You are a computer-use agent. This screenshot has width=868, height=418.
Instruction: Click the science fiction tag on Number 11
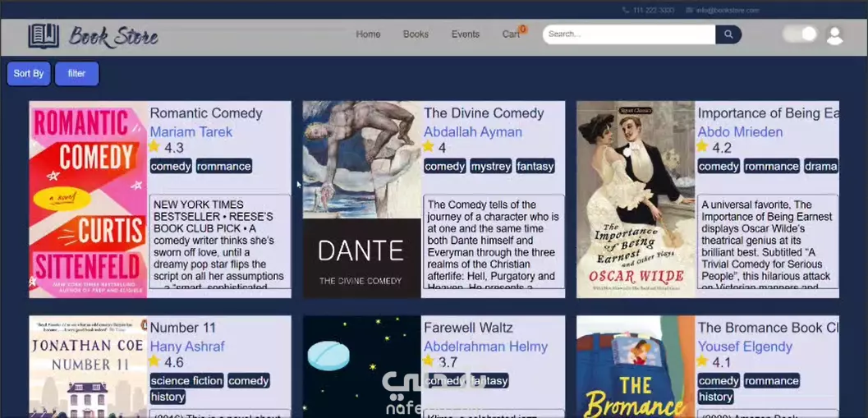(x=187, y=381)
